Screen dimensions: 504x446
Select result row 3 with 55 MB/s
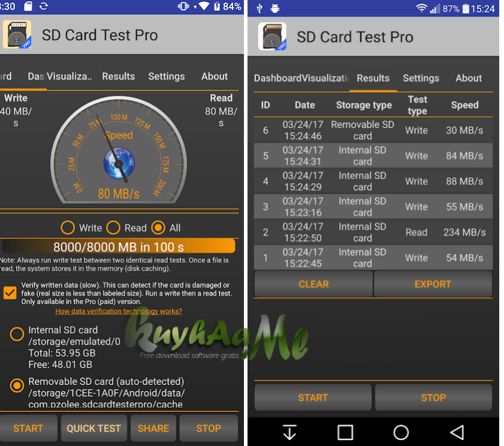coord(373,207)
